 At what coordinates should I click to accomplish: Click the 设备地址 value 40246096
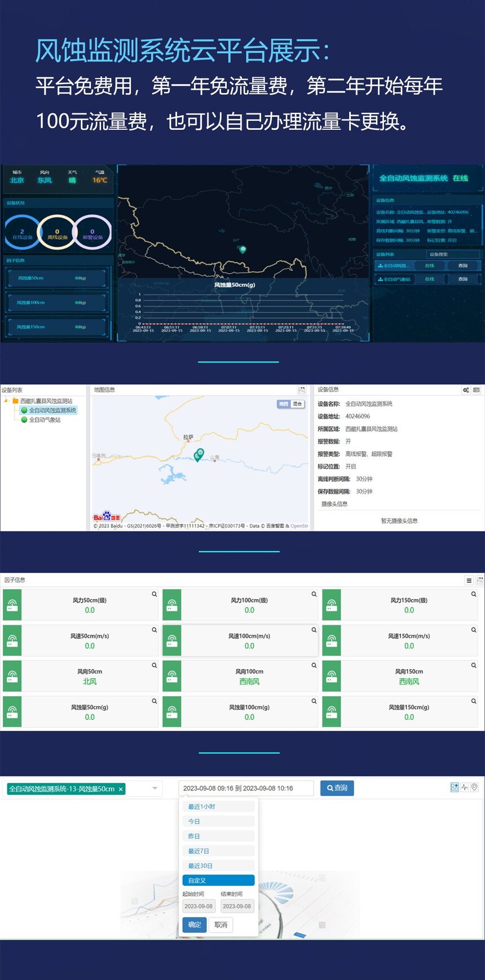click(358, 416)
